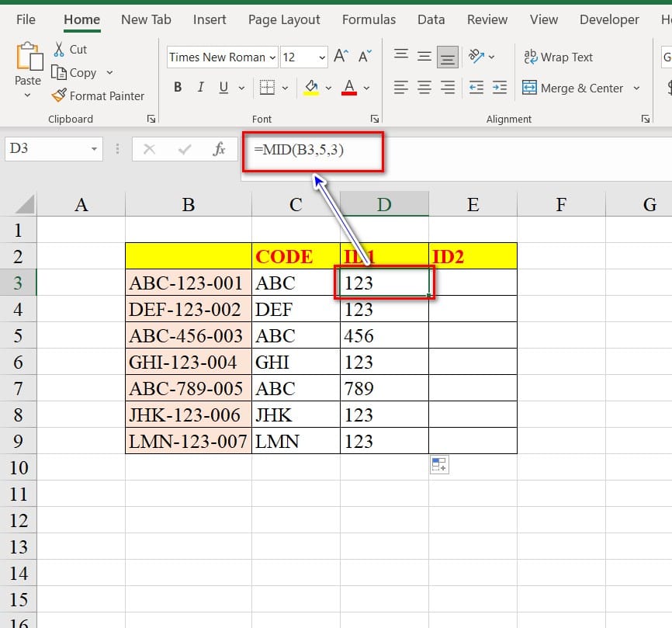Expand the font size 12 dropdown
Image resolution: width=672 pixels, height=628 pixels.
322,57
